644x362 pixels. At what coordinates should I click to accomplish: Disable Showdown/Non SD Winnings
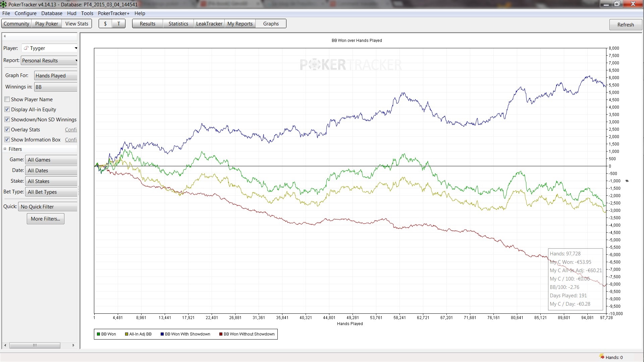(7, 119)
